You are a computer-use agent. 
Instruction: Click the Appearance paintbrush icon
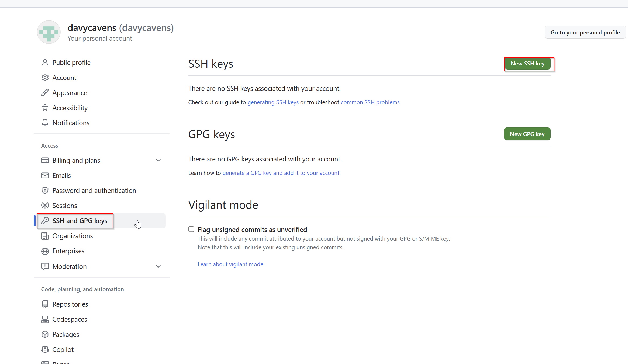pyautogui.click(x=45, y=93)
